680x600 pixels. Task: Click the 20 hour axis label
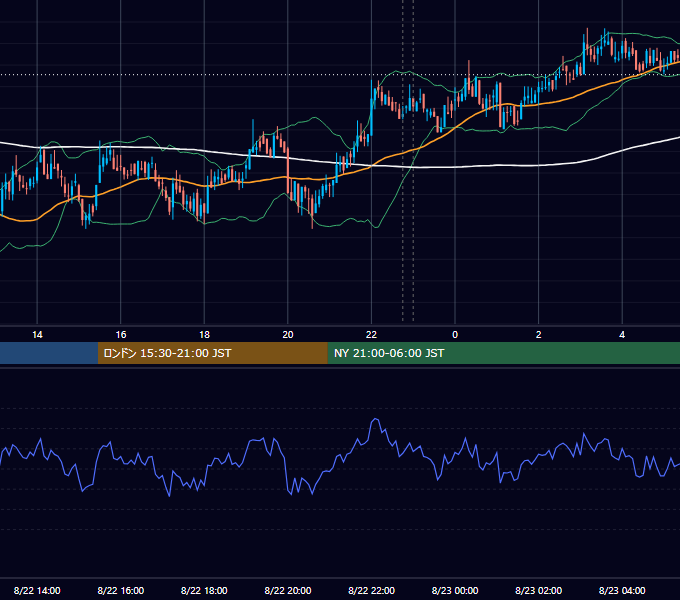288,335
